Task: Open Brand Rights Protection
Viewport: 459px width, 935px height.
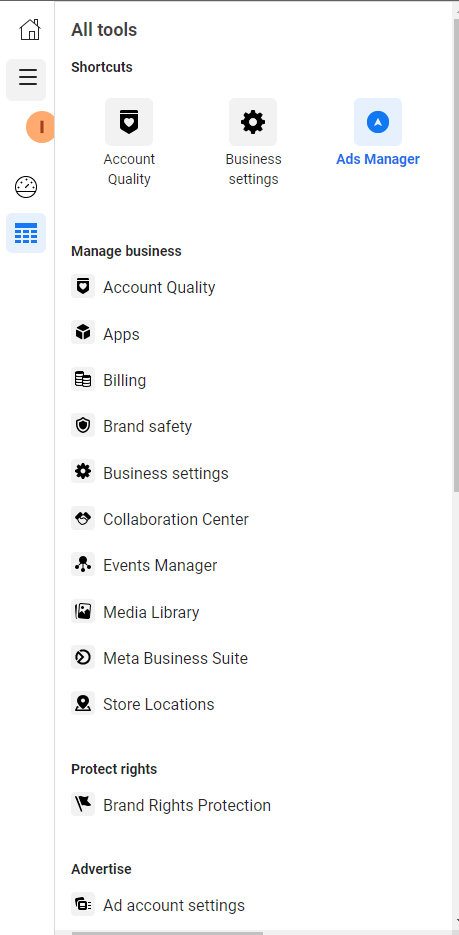Action: click(x=171, y=805)
